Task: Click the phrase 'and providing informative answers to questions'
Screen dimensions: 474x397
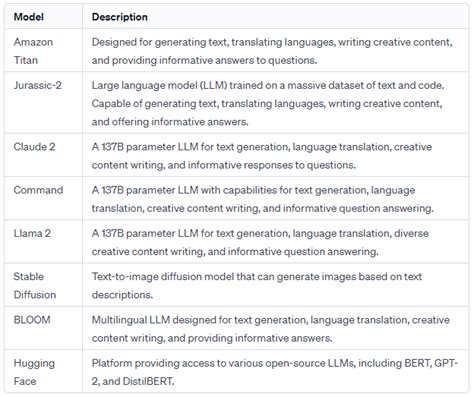Action: [x=204, y=60]
